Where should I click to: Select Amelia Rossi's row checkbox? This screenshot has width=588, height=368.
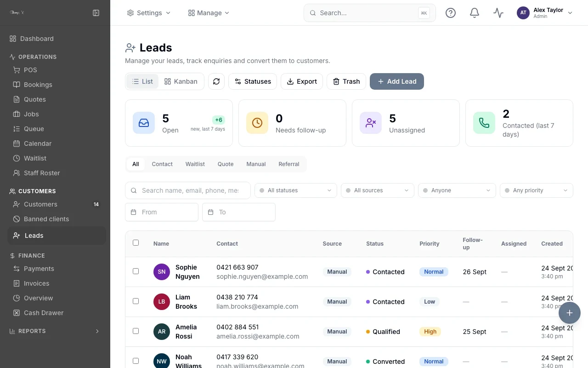(x=136, y=331)
